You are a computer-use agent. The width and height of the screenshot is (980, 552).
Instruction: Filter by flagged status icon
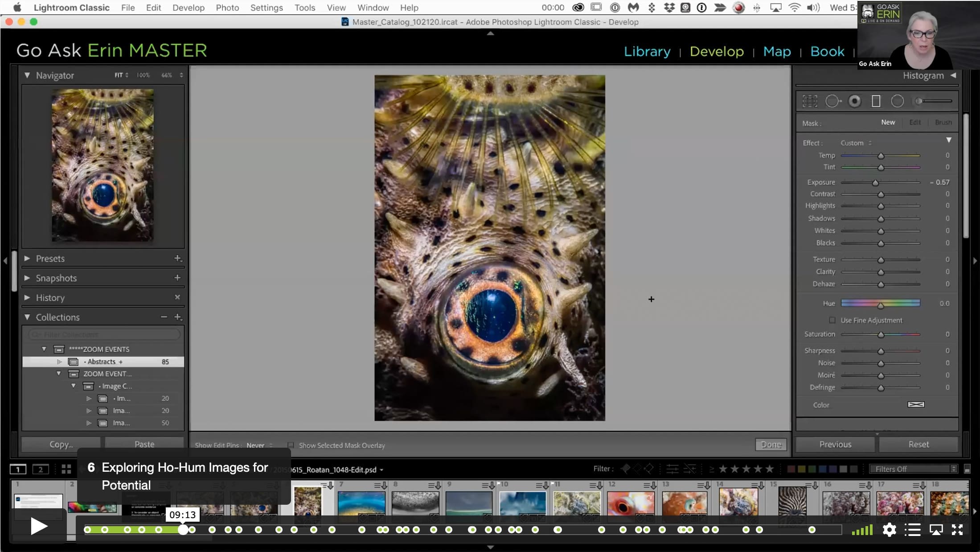[626, 469]
